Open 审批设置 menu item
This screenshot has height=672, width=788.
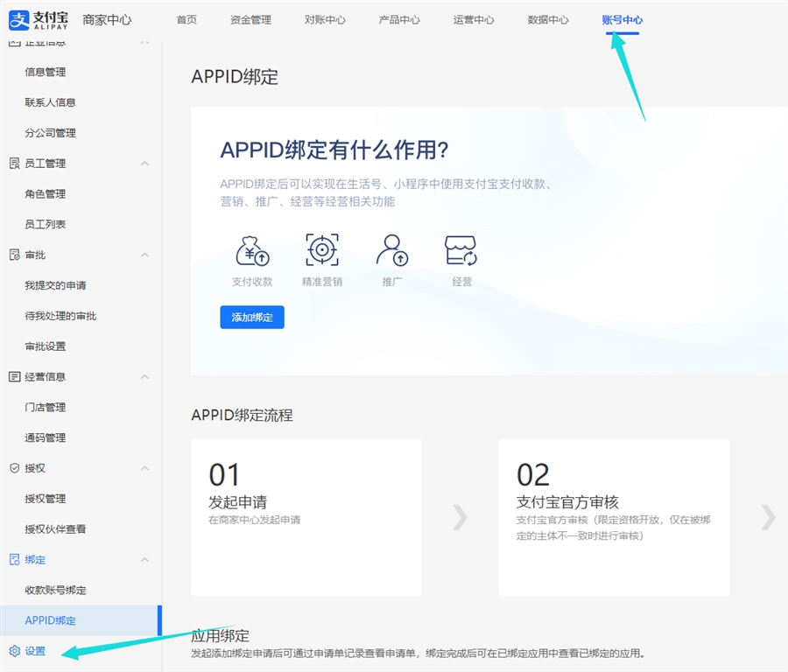click(46, 346)
